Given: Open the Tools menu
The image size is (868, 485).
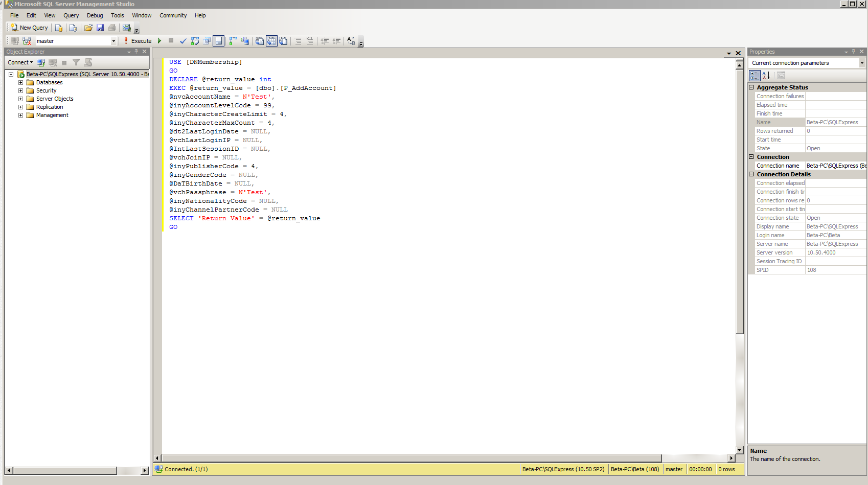Looking at the screenshot, I should pyautogui.click(x=118, y=15).
